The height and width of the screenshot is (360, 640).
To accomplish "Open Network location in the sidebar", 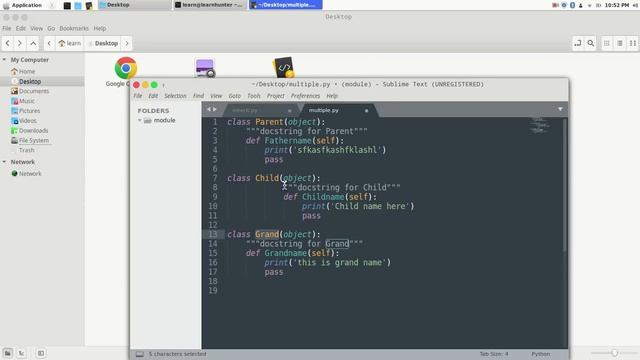I will coord(30,173).
